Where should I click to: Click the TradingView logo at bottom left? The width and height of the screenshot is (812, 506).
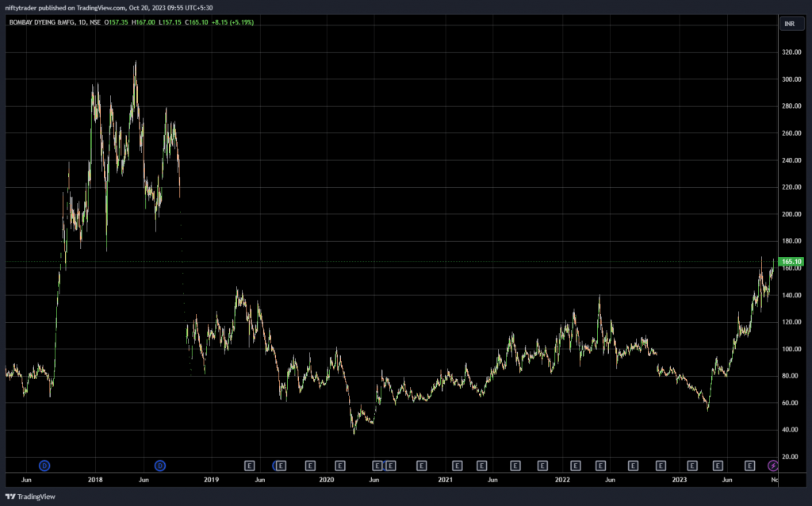[x=32, y=496]
